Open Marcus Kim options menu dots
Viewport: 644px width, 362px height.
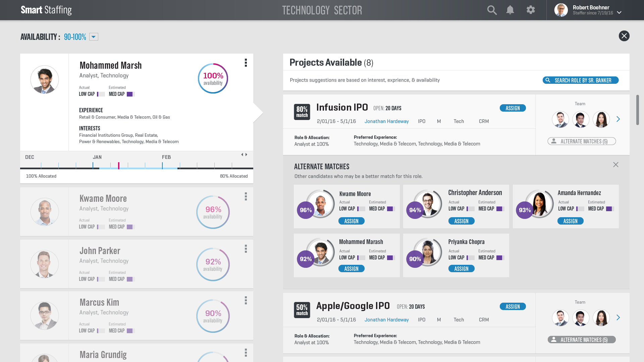pos(246,300)
